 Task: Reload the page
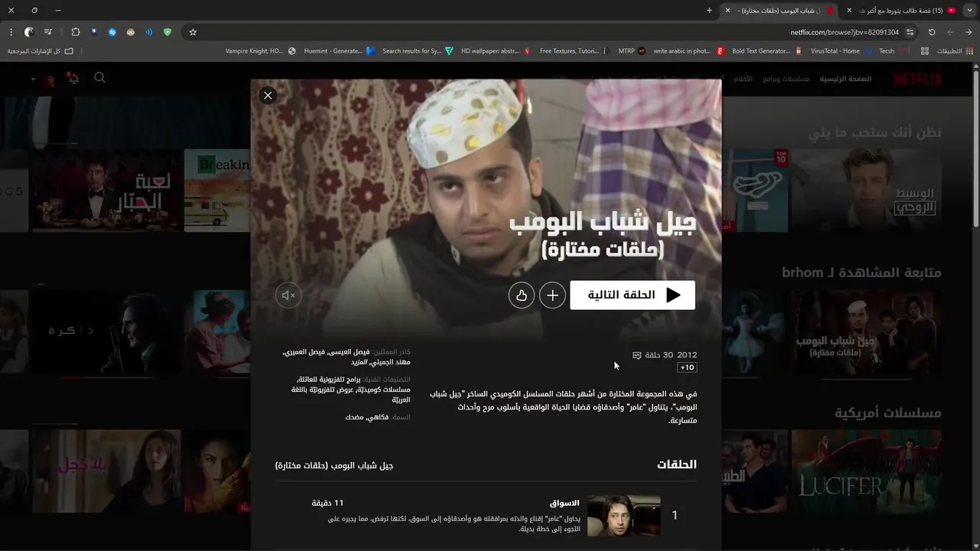(x=932, y=32)
